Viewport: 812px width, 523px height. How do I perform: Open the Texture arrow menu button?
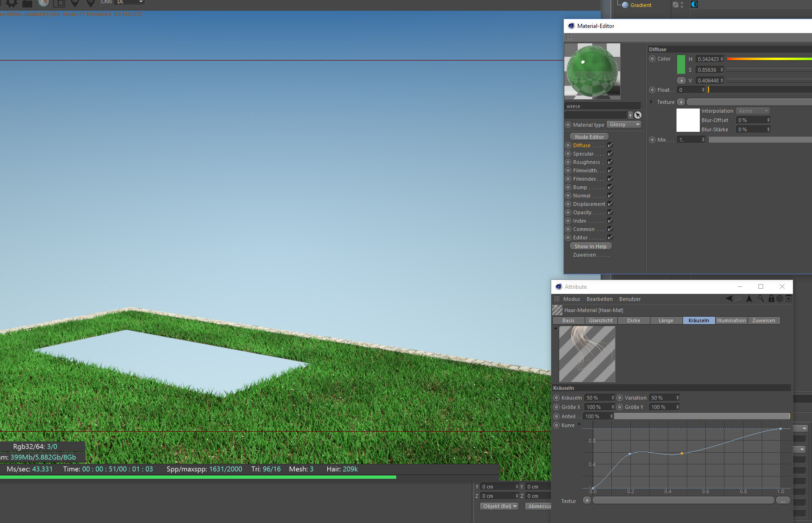(x=681, y=102)
